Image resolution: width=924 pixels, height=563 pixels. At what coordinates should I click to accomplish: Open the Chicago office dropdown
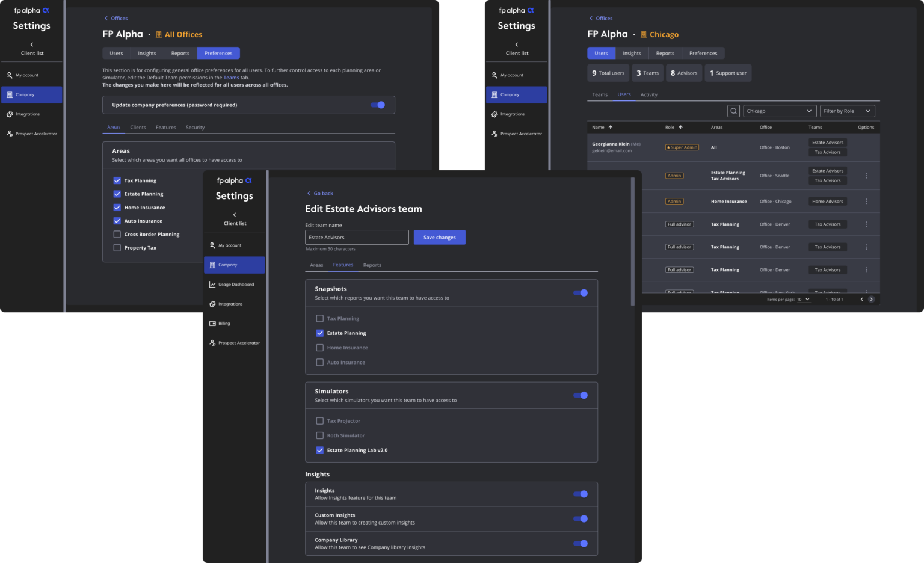[x=779, y=111]
